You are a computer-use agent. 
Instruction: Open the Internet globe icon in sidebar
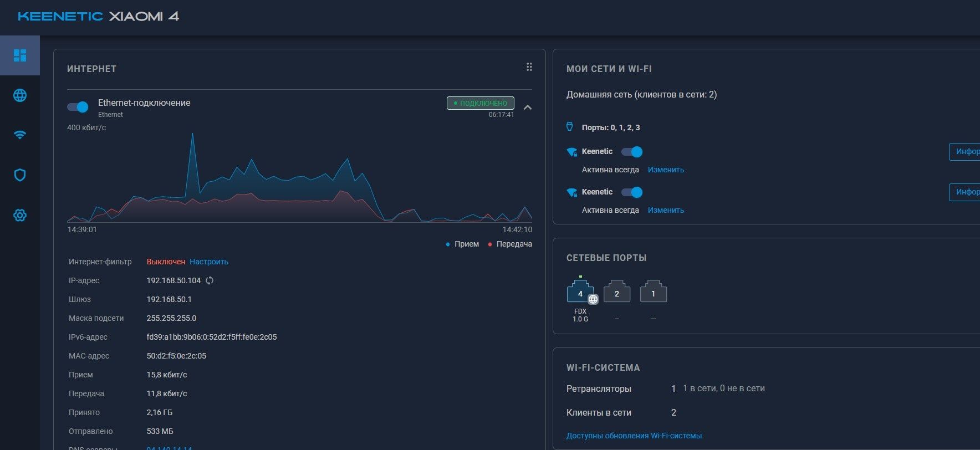tap(20, 95)
